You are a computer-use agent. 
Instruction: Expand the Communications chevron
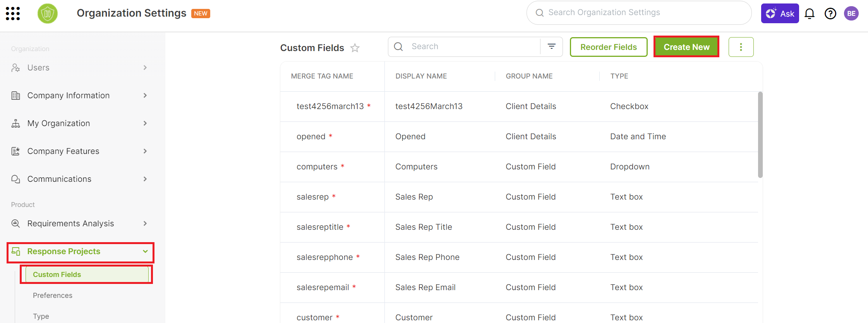pyautogui.click(x=145, y=179)
